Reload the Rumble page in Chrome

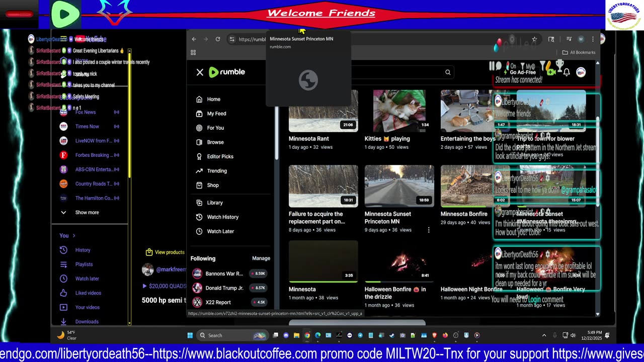tap(218, 39)
